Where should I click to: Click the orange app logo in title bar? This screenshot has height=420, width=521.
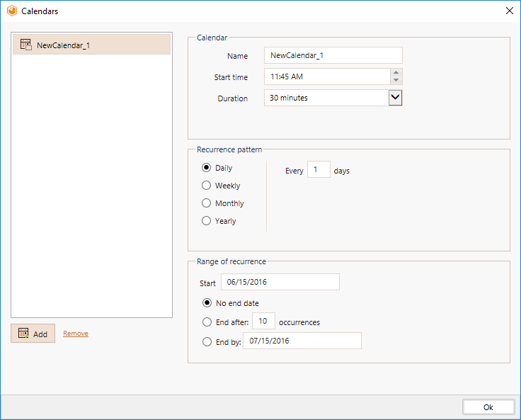pos(12,11)
